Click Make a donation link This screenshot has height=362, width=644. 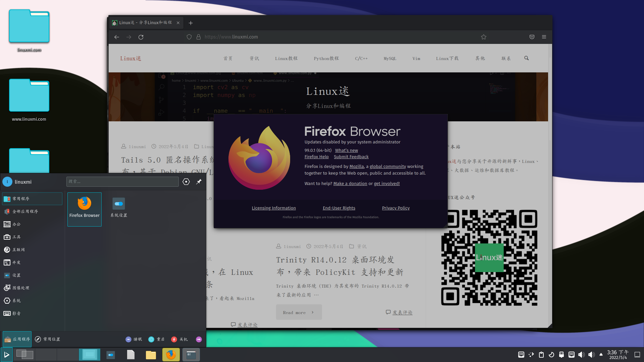click(350, 183)
